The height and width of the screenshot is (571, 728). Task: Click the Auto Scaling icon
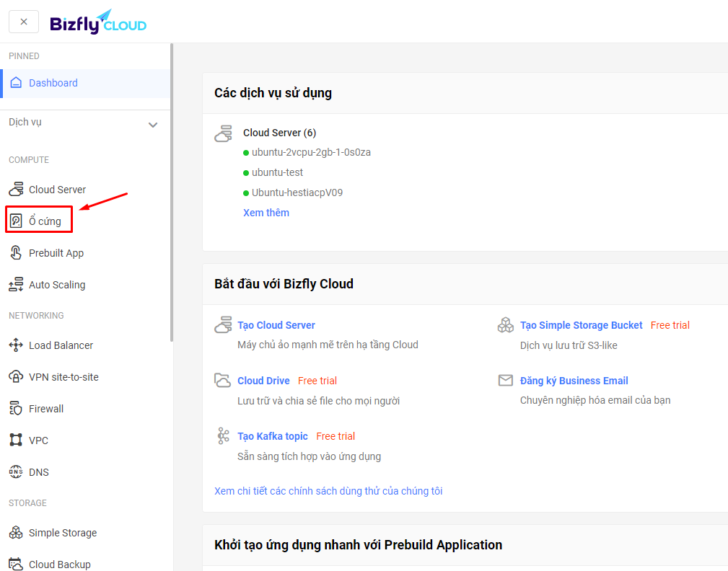coord(16,284)
